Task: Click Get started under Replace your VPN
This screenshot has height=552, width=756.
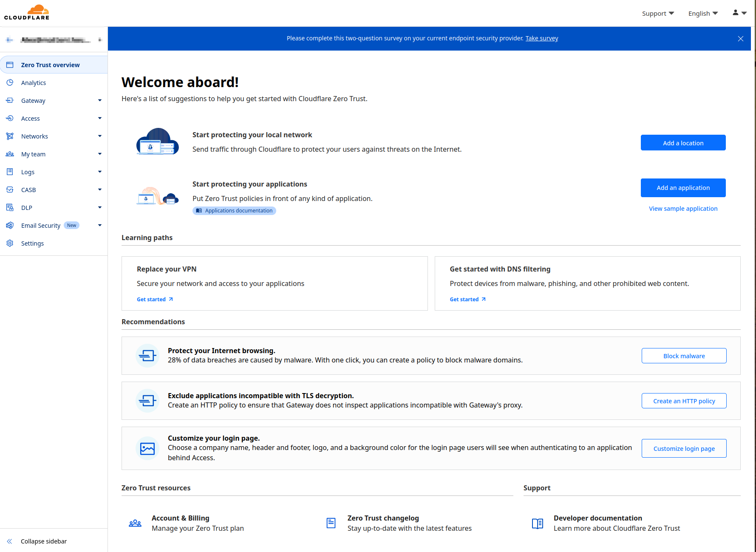Action: click(155, 300)
